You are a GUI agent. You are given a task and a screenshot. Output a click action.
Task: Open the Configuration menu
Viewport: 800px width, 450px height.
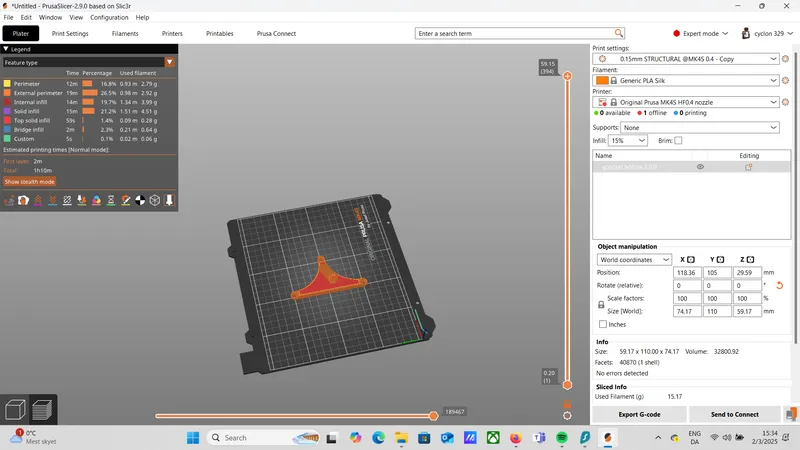[109, 17]
